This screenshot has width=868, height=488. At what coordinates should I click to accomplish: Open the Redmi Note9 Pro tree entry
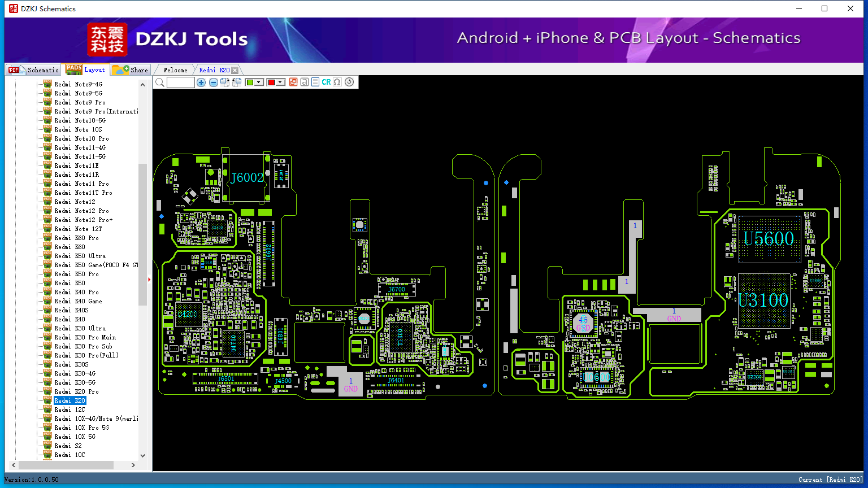pyautogui.click(x=80, y=102)
